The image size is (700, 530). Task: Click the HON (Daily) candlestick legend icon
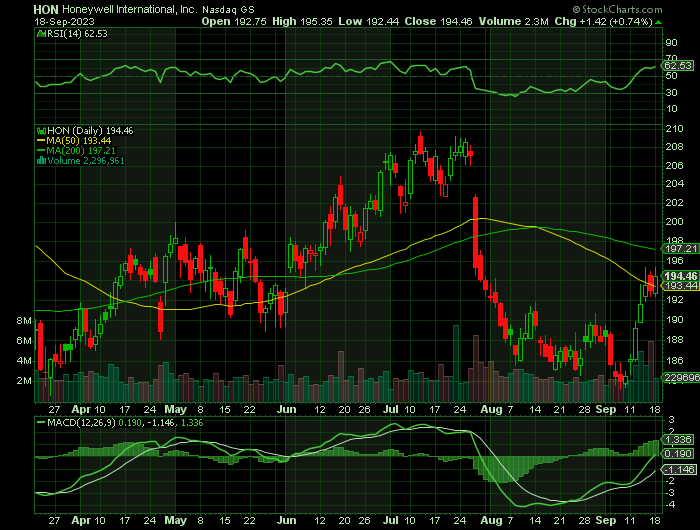(x=39, y=130)
